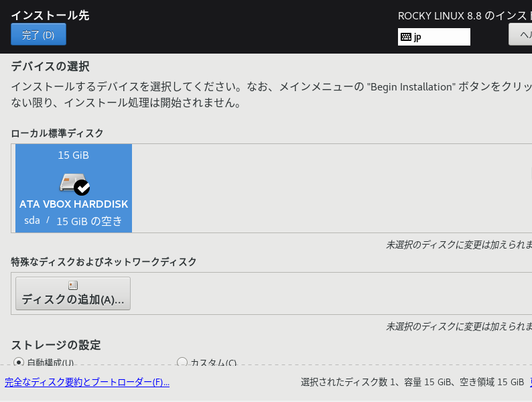The image size is (532, 402).
Task: Click the hard disk drive icon with checkmark
Action: tap(74, 184)
